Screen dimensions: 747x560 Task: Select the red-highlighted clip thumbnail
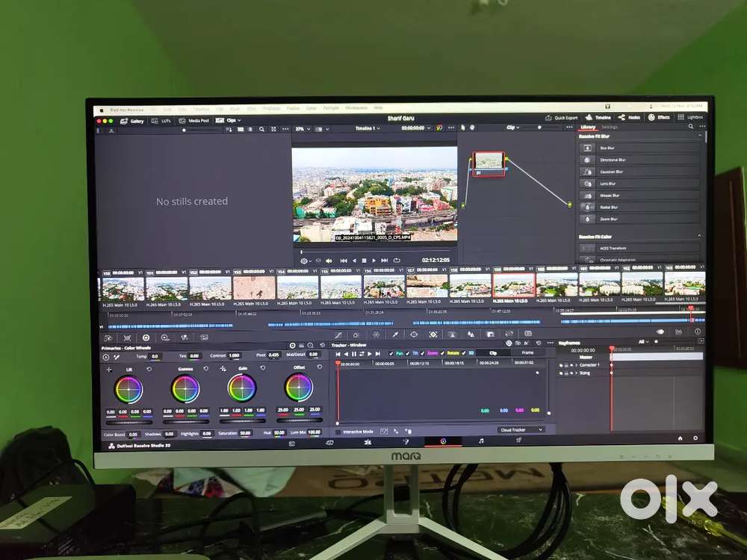click(x=513, y=287)
